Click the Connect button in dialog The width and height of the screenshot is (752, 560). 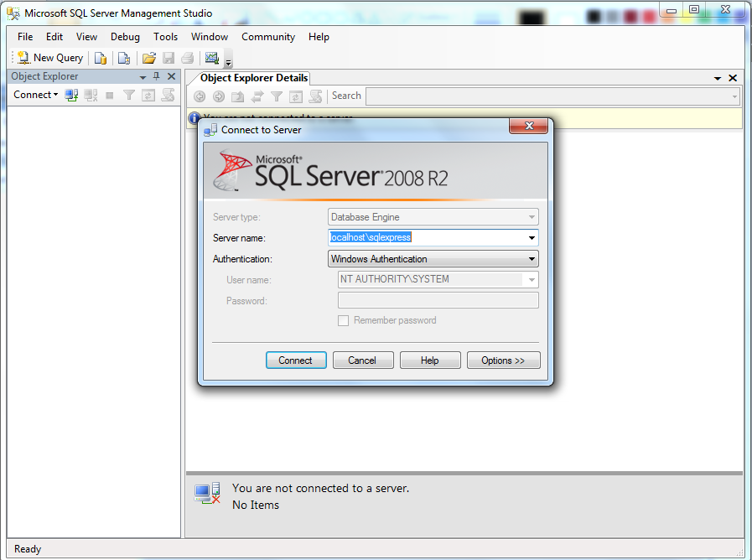(296, 360)
